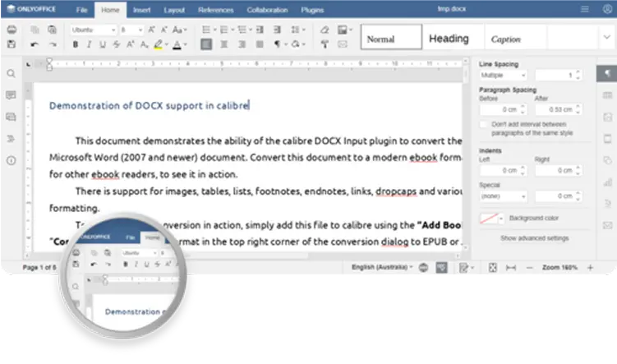Zoom out with minus button
This screenshot has width=617, height=364.
(529, 268)
